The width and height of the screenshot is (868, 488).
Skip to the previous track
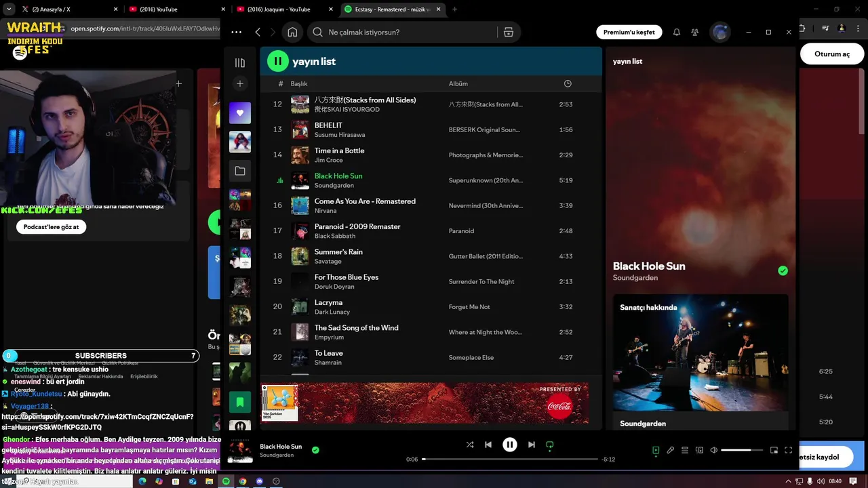tap(488, 445)
